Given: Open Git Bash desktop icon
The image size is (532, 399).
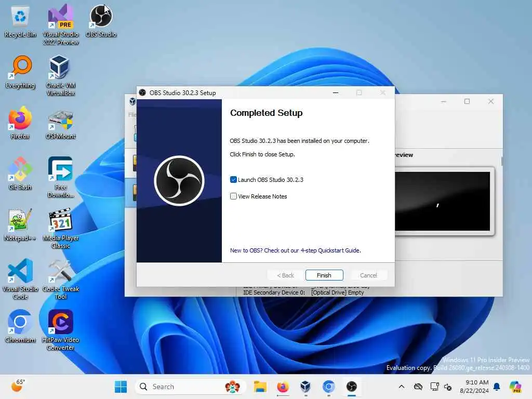Looking at the screenshot, I should point(20,174).
